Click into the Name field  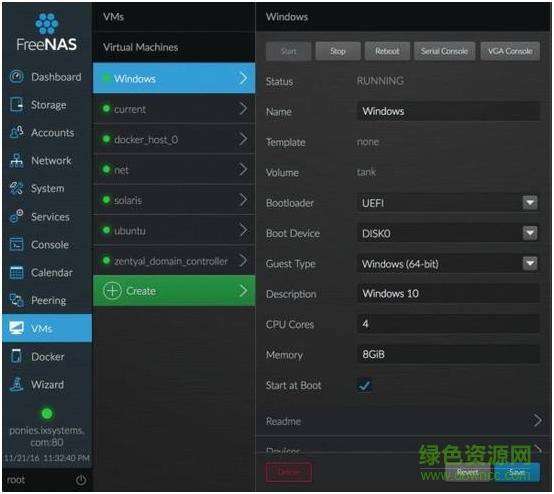coord(448,111)
